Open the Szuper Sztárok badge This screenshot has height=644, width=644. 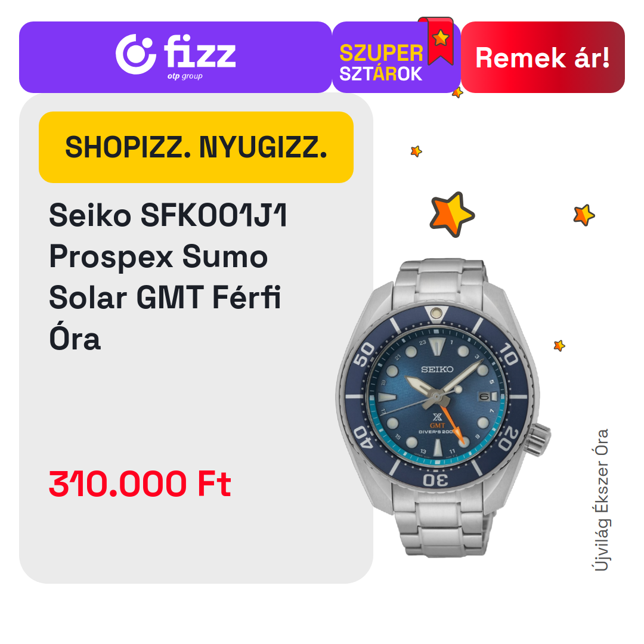click(397, 57)
